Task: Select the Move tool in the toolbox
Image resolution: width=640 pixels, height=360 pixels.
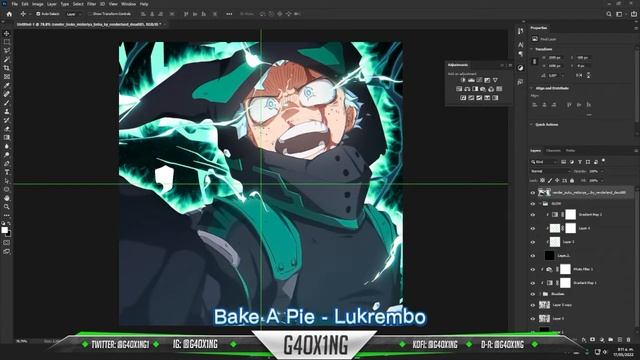Action: coord(7,33)
